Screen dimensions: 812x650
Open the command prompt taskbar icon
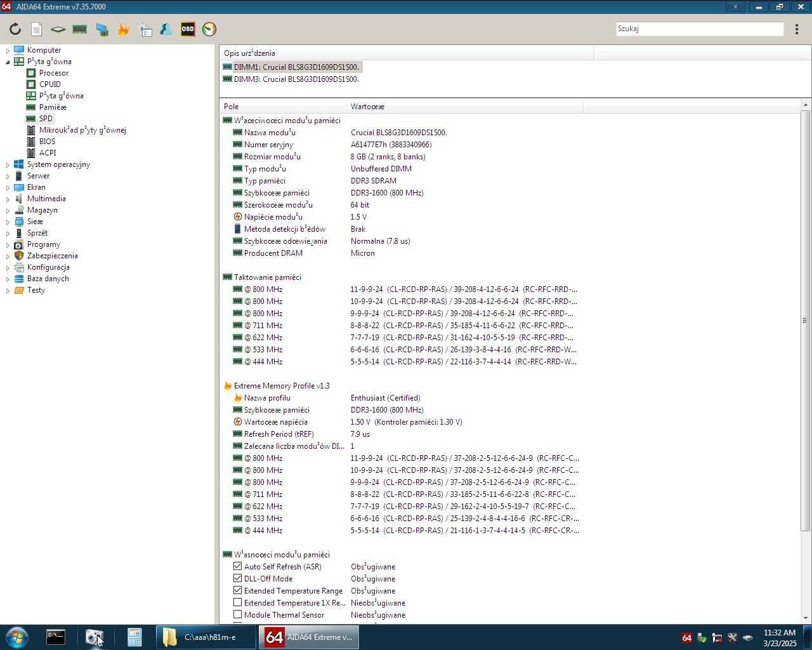(56, 637)
